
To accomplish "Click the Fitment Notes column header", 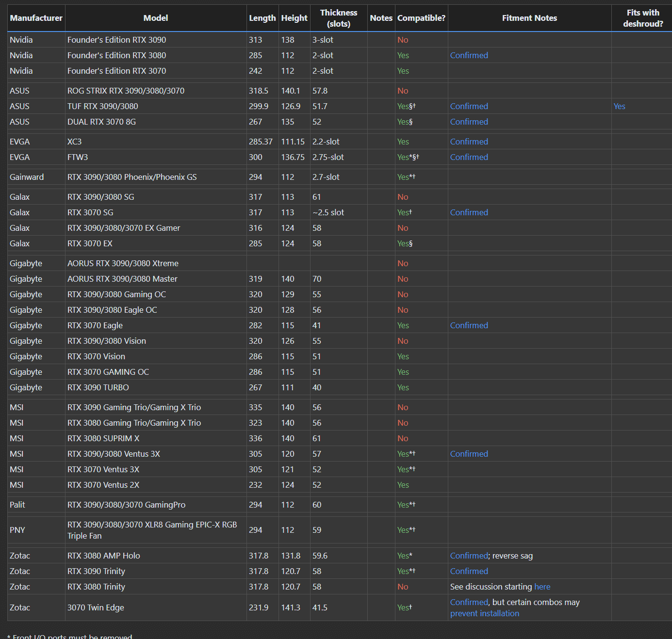I will tap(529, 18).
